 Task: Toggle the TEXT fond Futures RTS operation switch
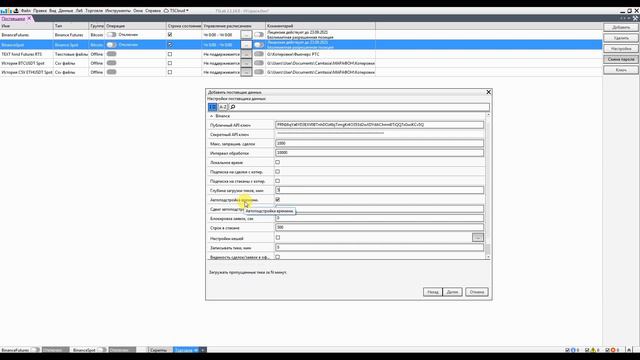(111, 54)
